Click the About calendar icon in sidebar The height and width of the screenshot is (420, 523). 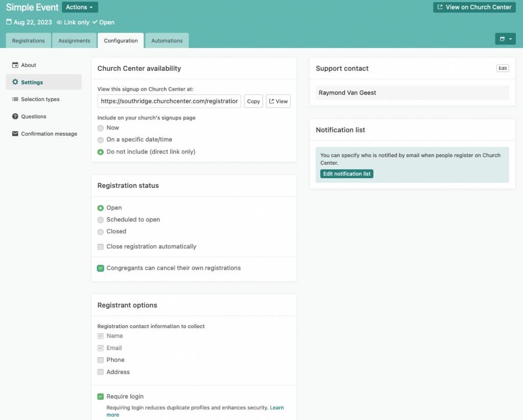(15, 65)
